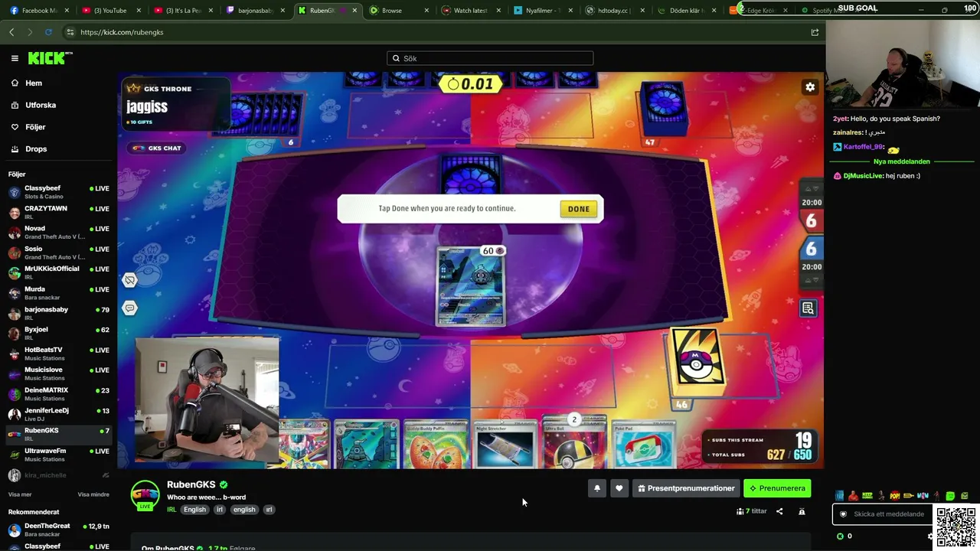Screen dimensions: 980x551
Task: Close the Browse tab
Action: (426, 11)
